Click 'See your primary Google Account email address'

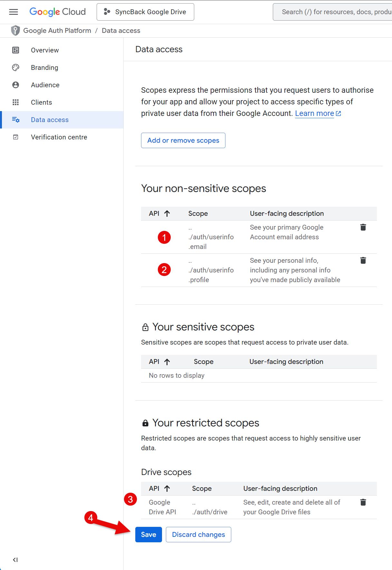click(287, 232)
